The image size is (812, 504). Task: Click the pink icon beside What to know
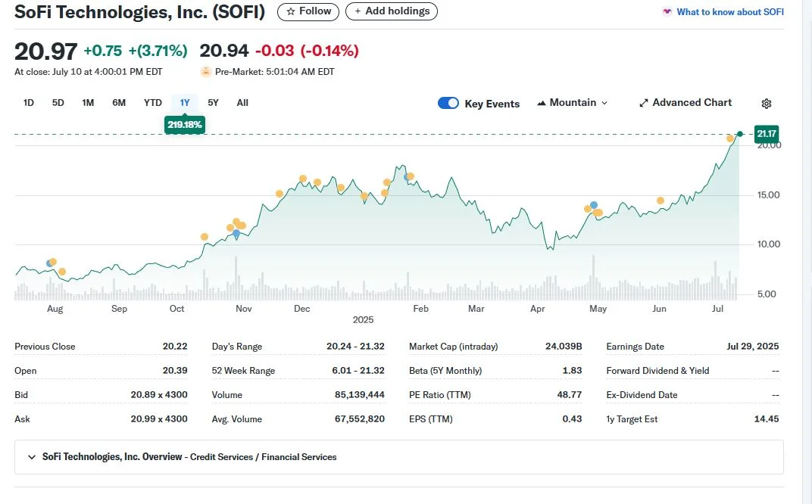[x=667, y=12]
